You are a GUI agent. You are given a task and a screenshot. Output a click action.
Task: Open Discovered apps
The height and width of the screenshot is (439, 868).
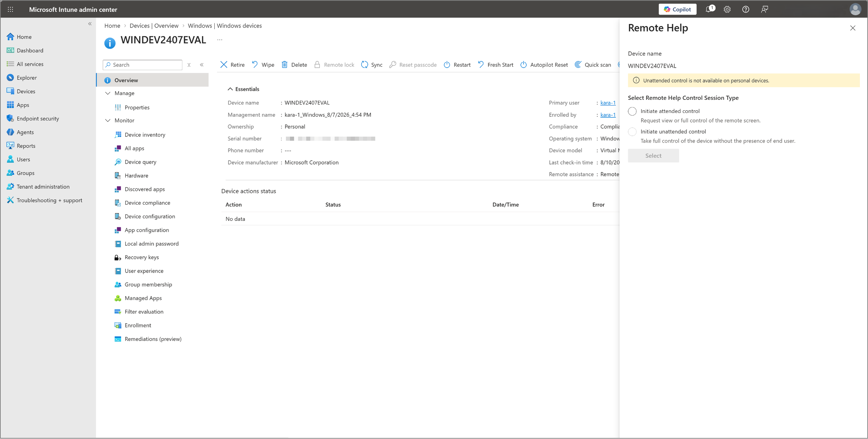144,189
